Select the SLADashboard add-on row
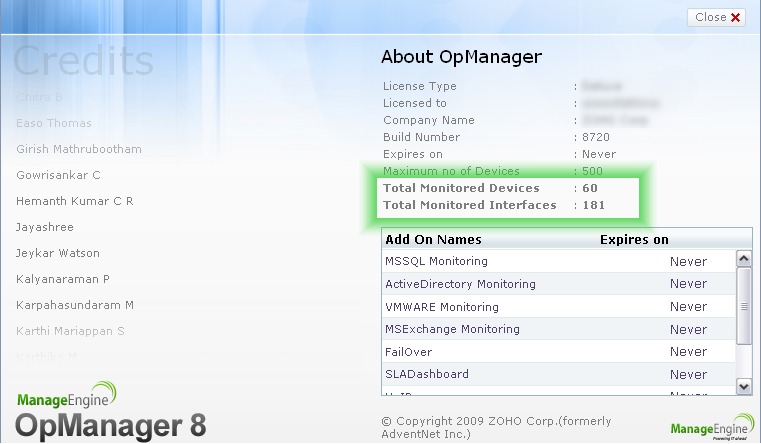The image size is (761, 444). point(558,374)
